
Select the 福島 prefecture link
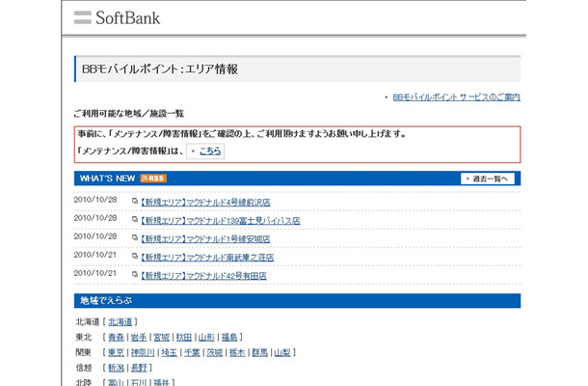pos(229,337)
